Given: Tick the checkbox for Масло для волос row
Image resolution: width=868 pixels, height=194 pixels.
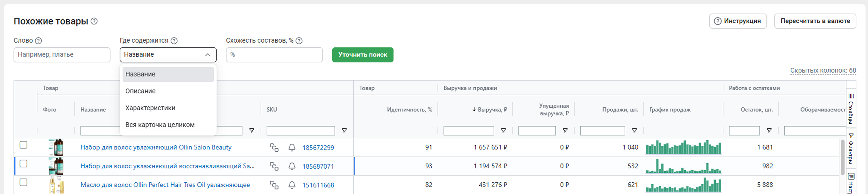Looking at the screenshot, I should pos(23,183).
